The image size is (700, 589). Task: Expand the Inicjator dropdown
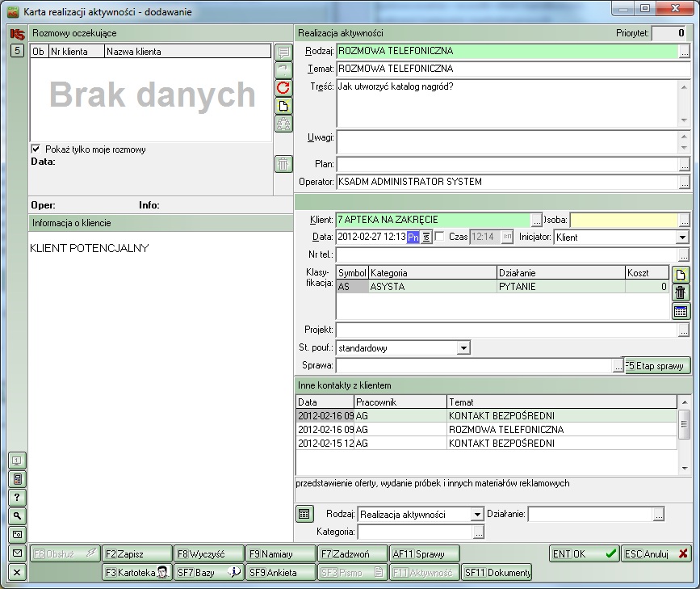click(682, 238)
